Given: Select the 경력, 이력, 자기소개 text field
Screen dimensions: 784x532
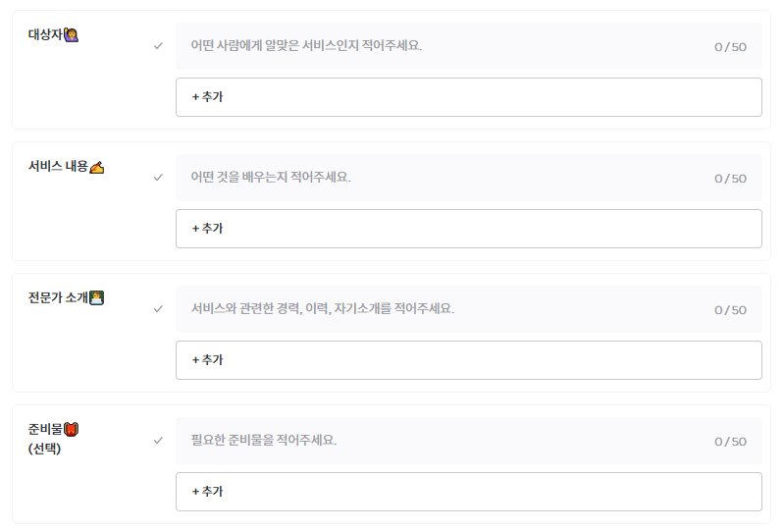Looking at the screenshot, I should pyautogui.click(x=468, y=309).
